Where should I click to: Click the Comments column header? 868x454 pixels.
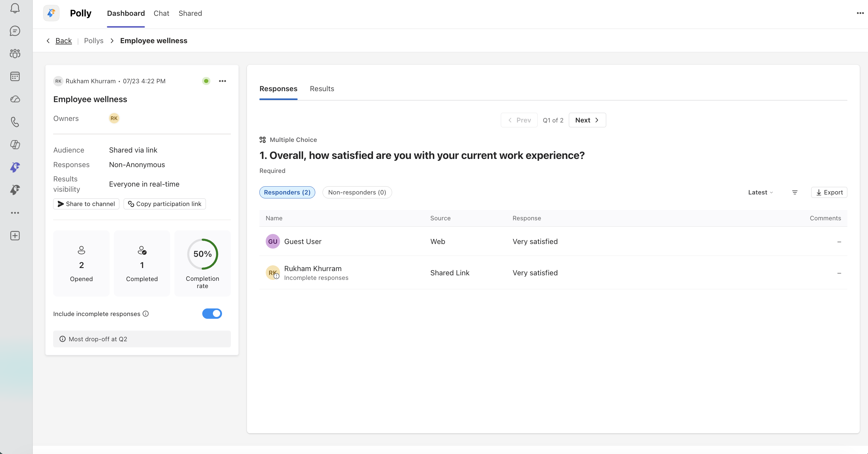[x=825, y=218]
